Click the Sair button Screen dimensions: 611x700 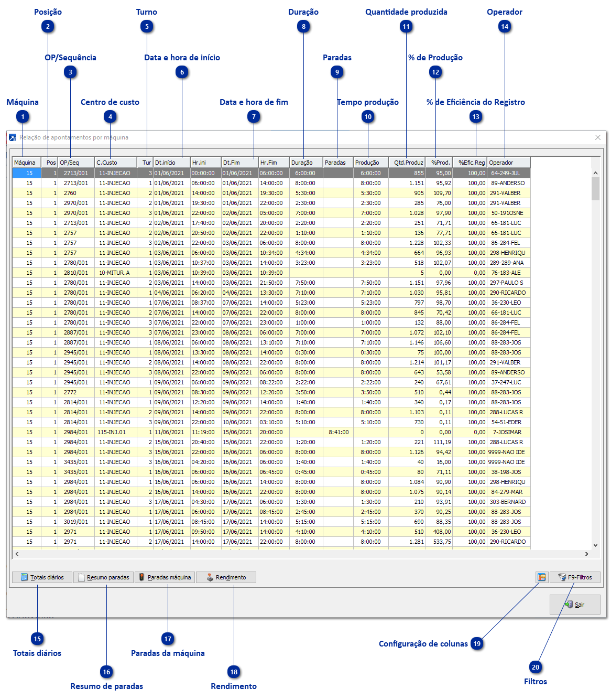tap(575, 605)
